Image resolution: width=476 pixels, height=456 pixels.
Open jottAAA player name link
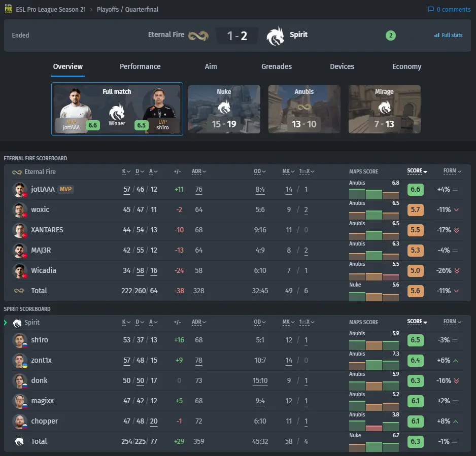point(43,189)
